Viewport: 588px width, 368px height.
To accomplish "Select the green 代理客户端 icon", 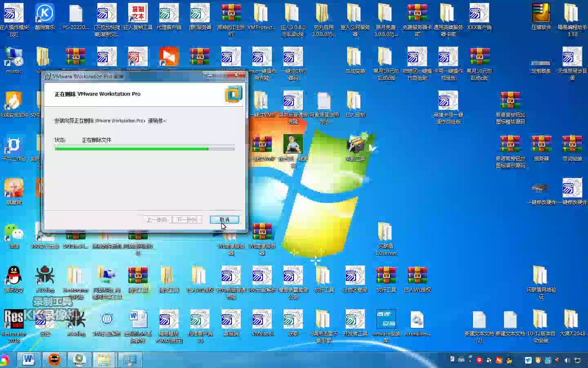I will [x=169, y=17].
